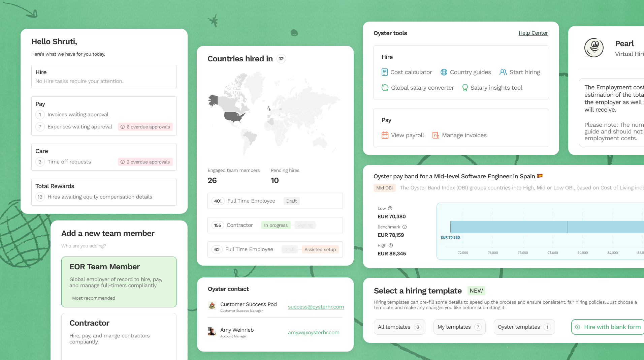Click the NEW badge beside hiring template
Image resolution: width=644 pixels, height=360 pixels.
click(476, 291)
